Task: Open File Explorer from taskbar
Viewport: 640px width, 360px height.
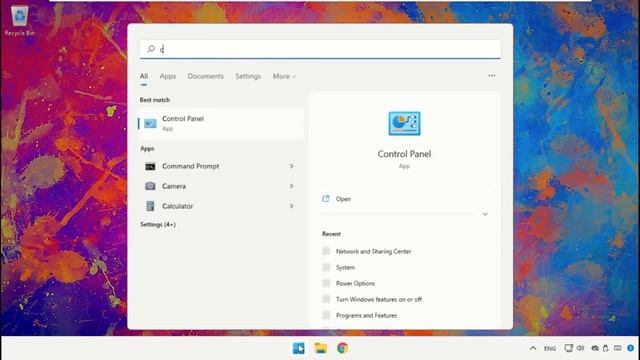Action: tap(320, 348)
